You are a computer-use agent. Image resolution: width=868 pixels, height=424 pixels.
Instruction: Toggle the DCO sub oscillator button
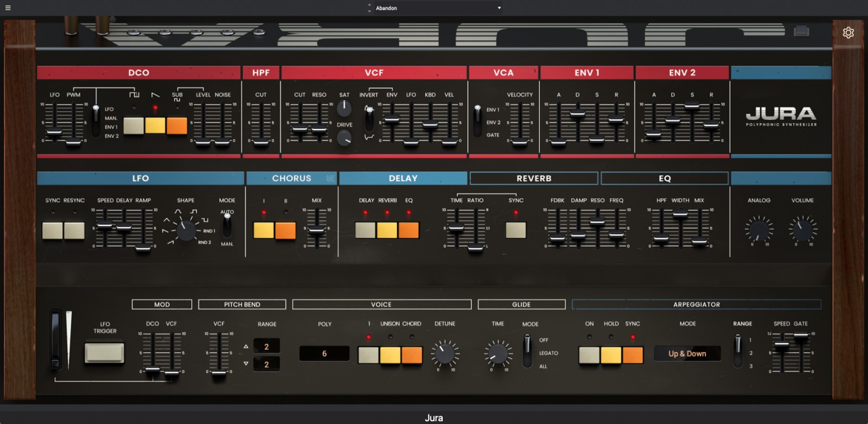[x=177, y=125]
